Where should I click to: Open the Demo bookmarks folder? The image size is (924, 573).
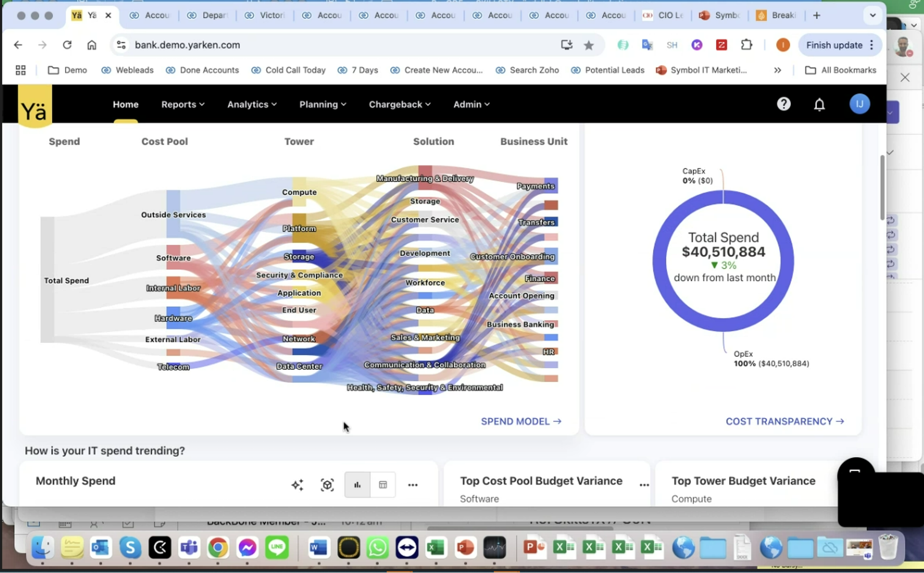(68, 70)
